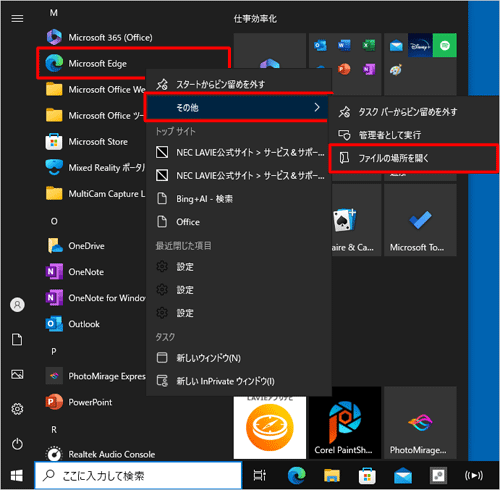Expand the Microsoft Office Web folder
This screenshot has width=500, height=490.
(96, 89)
